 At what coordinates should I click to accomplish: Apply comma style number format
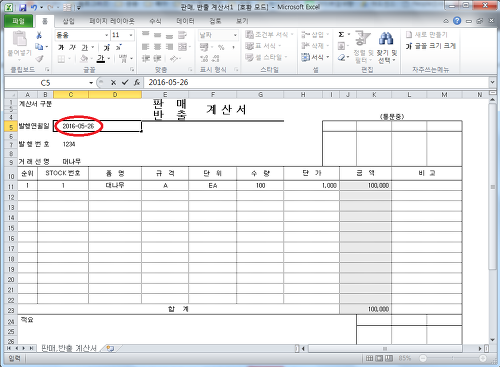tap(233, 47)
